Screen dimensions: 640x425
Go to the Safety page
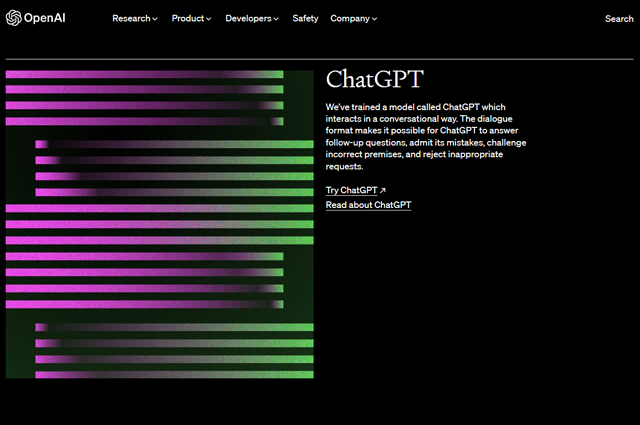point(306,18)
